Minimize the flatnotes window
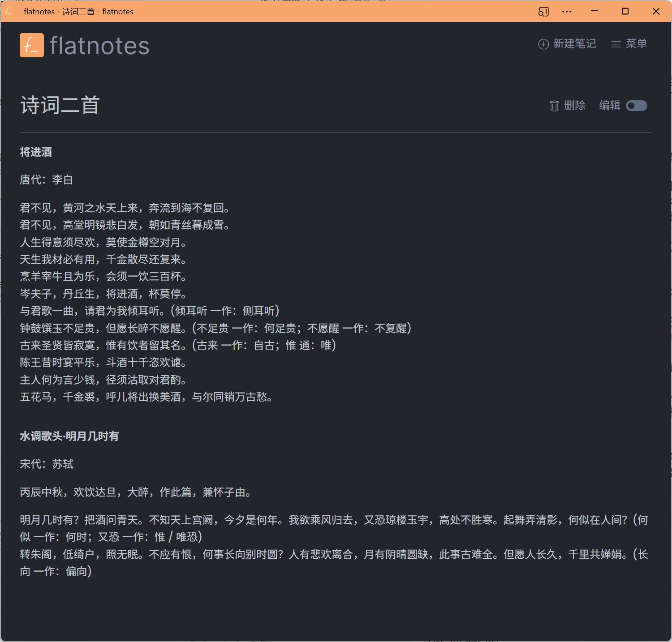The height and width of the screenshot is (642, 672). coord(594,12)
